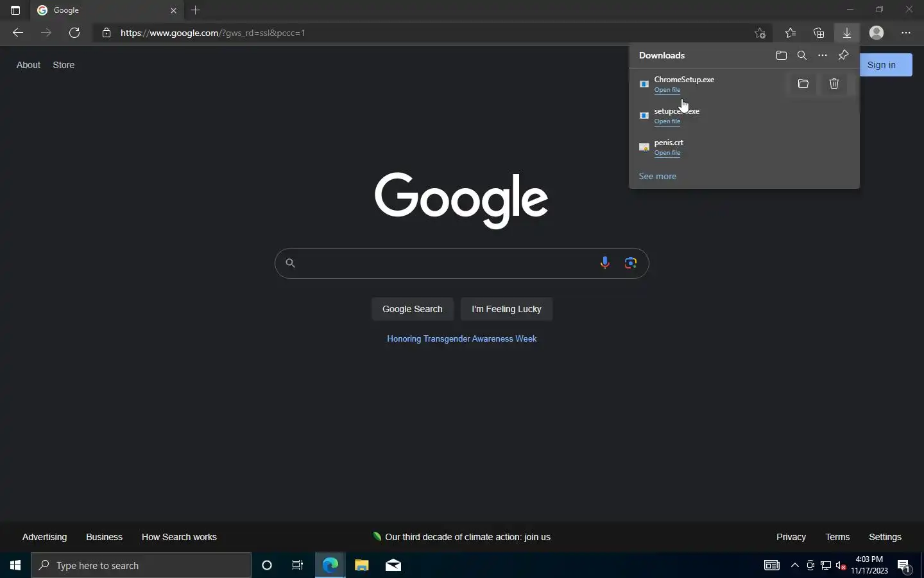924x578 pixels.
Task: Open a new tab with plus
Action: (x=196, y=10)
